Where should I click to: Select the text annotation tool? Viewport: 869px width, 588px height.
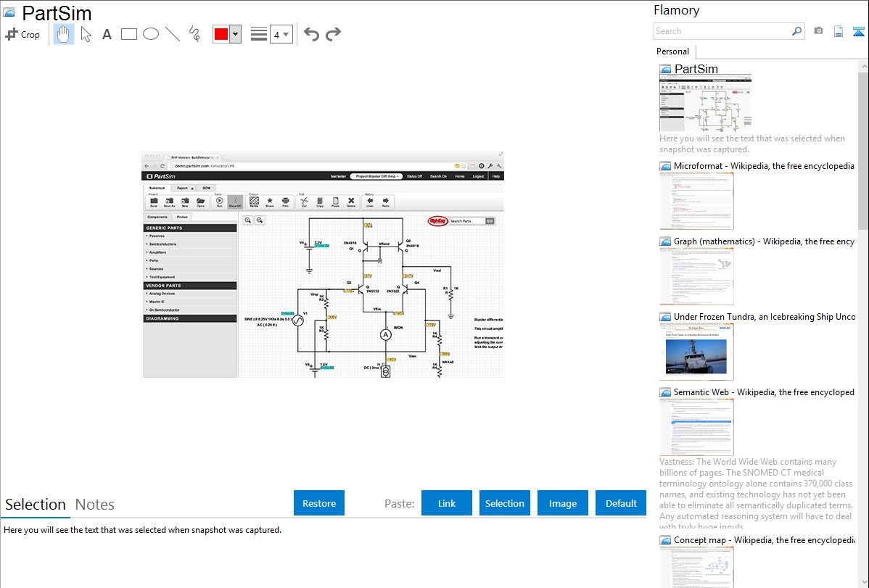point(107,34)
